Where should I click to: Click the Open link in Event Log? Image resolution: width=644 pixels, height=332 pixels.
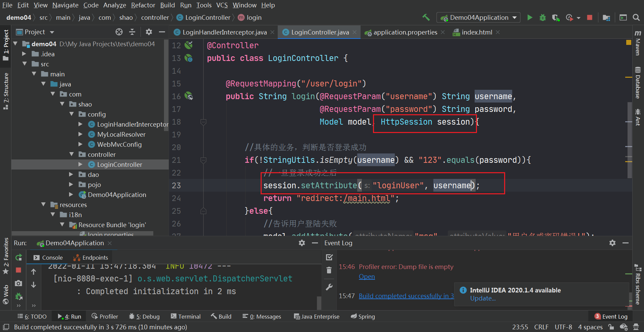[x=367, y=276]
